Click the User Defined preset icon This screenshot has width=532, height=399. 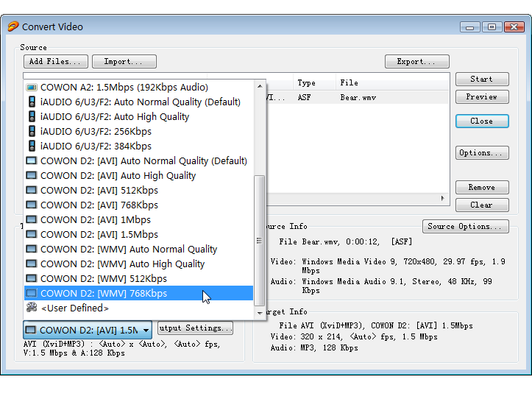pyautogui.click(x=32, y=307)
